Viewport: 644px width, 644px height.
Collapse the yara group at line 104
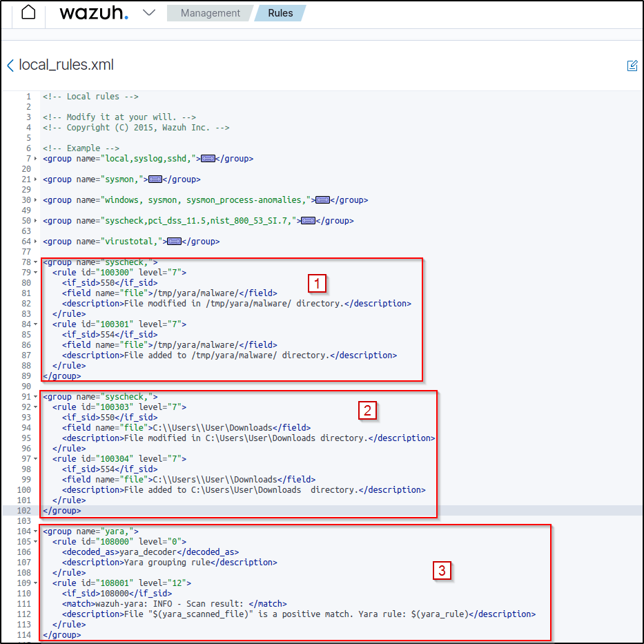[x=35, y=531]
